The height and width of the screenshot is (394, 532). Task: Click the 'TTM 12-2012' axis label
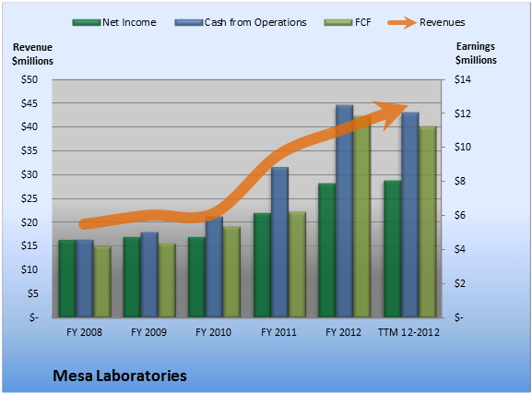[408, 332]
